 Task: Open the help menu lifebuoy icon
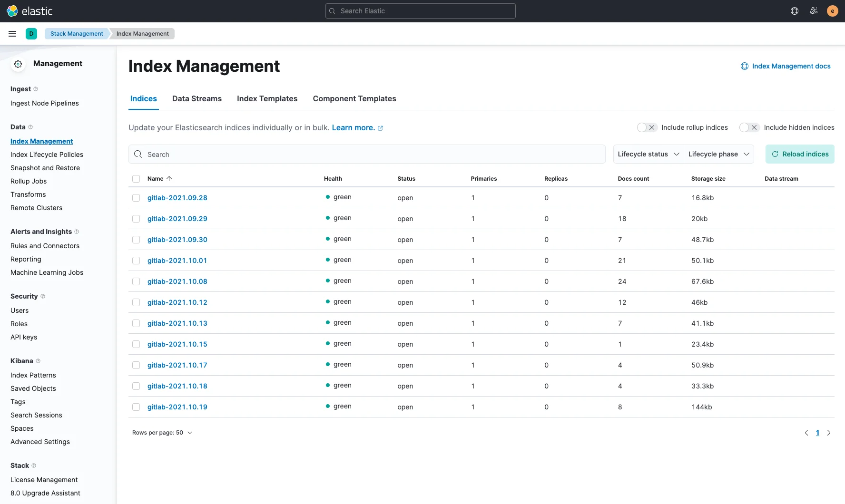pyautogui.click(x=795, y=11)
